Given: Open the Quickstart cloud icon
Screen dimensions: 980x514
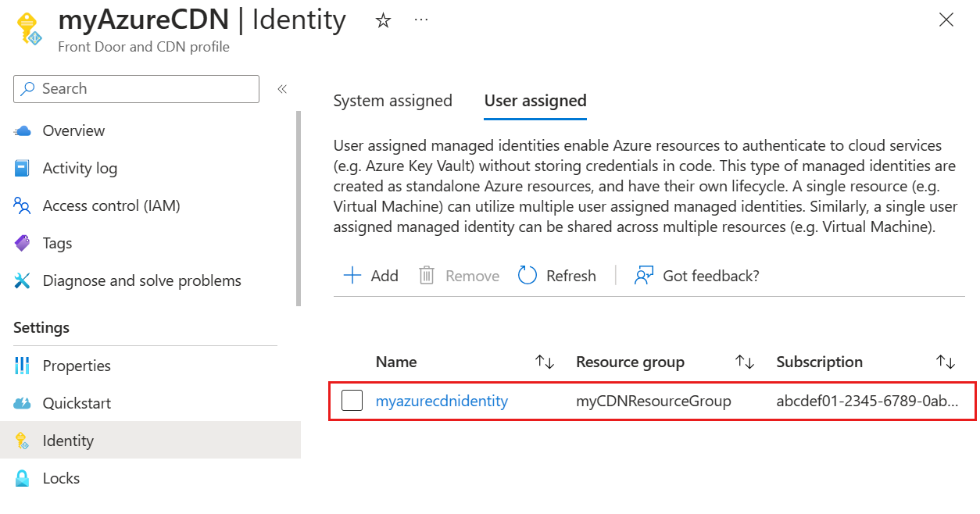Looking at the screenshot, I should click(24, 403).
